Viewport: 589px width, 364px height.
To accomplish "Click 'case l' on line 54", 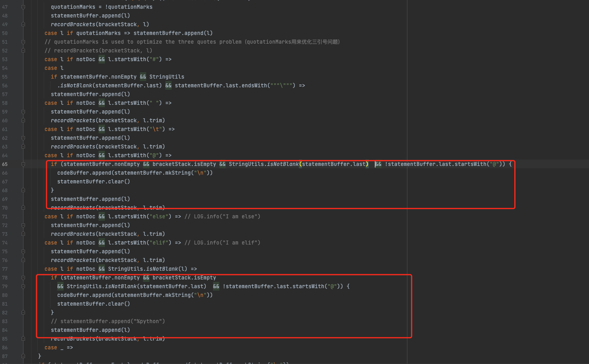I will point(54,68).
